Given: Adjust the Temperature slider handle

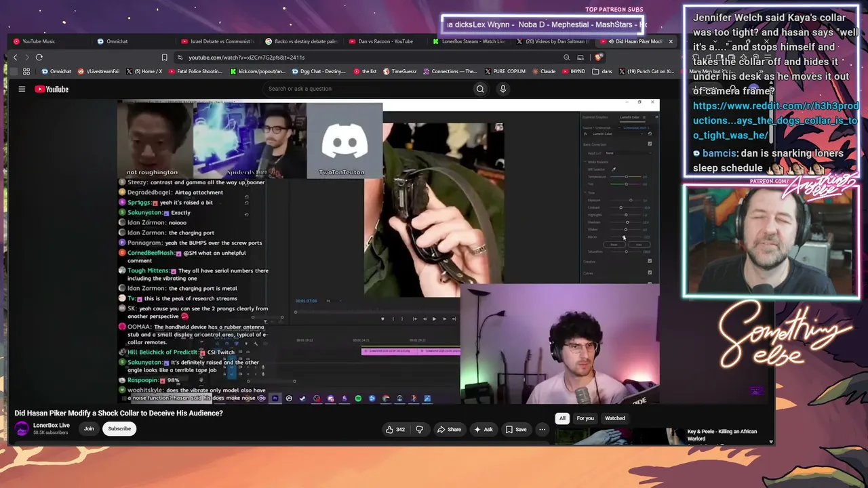Looking at the screenshot, I should [x=626, y=177].
